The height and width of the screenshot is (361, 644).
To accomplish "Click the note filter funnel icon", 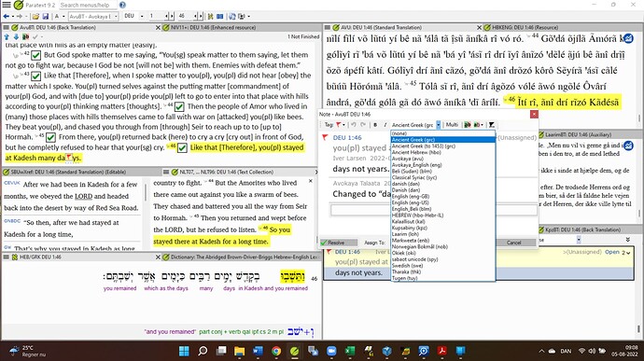I will click(492, 125).
